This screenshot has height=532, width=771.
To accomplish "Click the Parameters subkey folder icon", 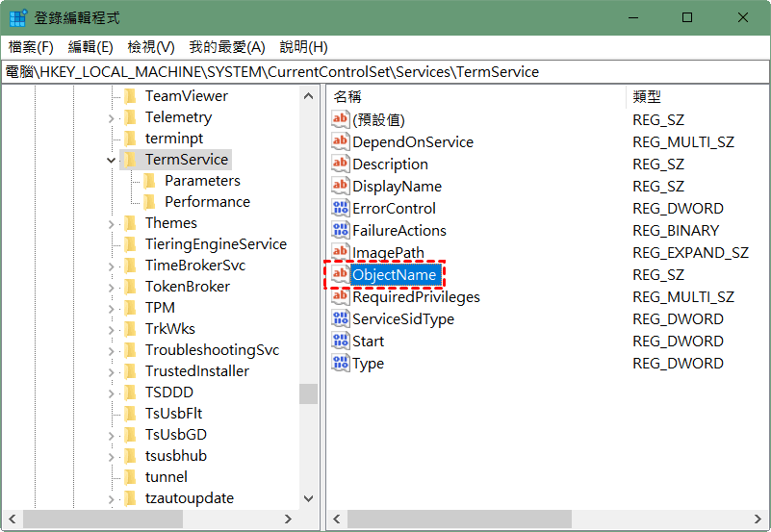I will click(149, 181).
